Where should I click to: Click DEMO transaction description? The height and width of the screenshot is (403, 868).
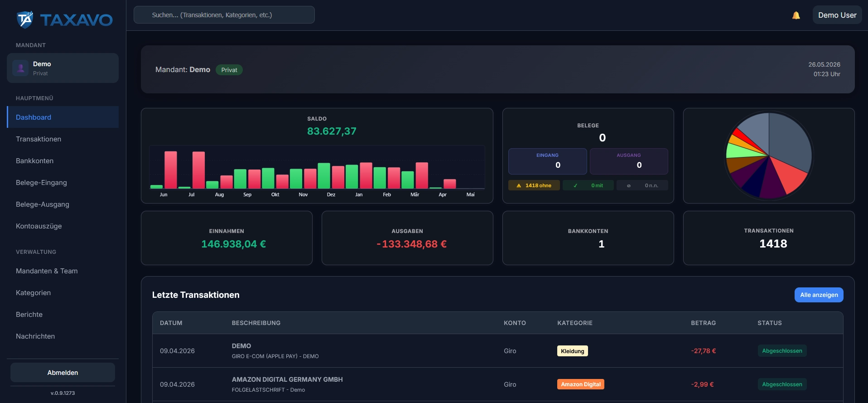point(241,346)
